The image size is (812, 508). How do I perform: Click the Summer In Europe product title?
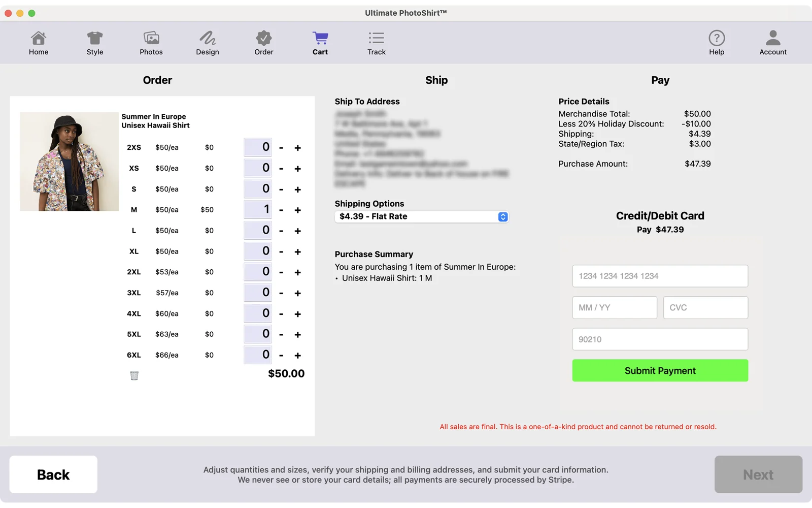tap(154, 117)
